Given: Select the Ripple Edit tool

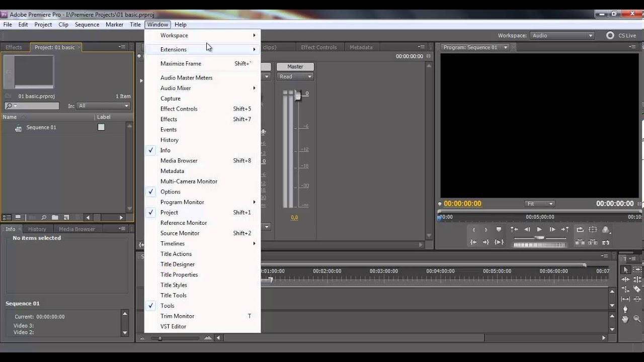Looking at the screenshot, I should pyautogui.click(x=625, y=280).
